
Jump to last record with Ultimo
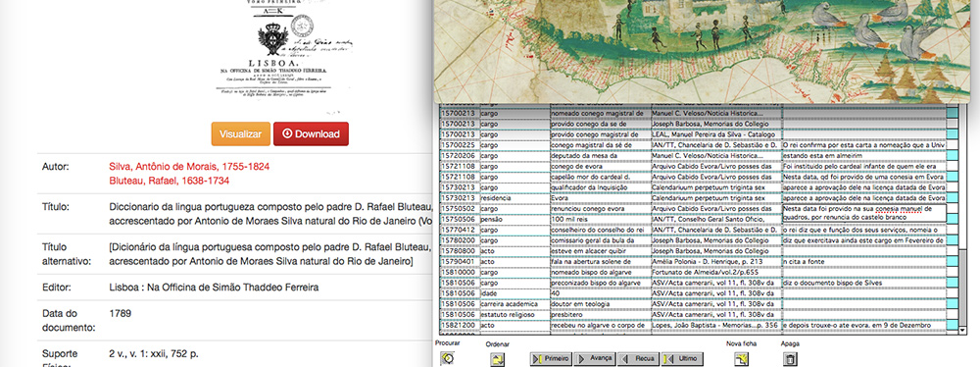tap(682, 358)
